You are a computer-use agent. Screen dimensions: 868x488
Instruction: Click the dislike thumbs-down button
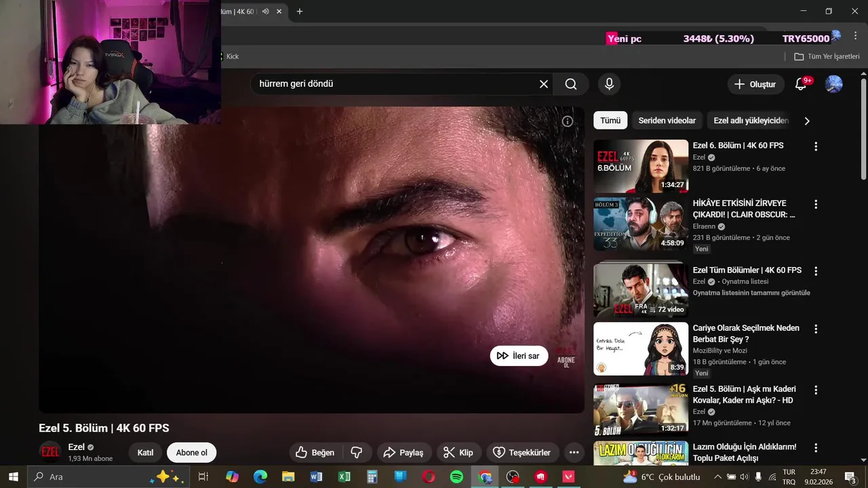coord(357,453)
